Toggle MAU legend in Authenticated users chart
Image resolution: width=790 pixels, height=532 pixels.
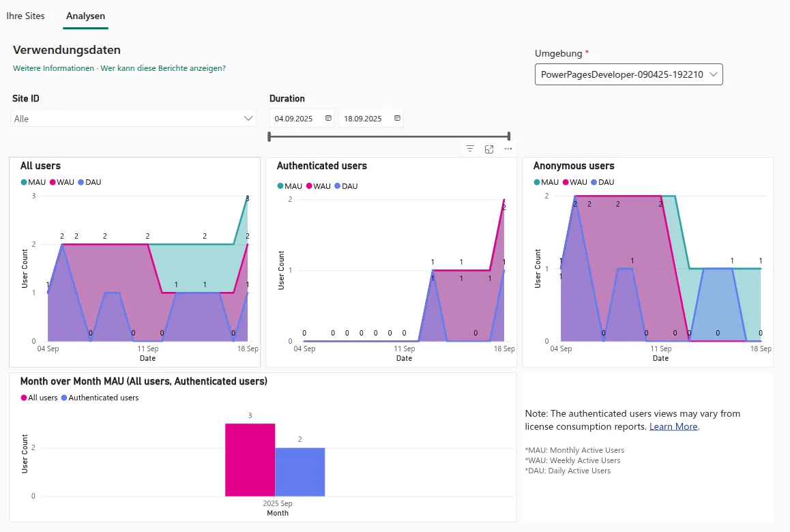coord(290,186)
